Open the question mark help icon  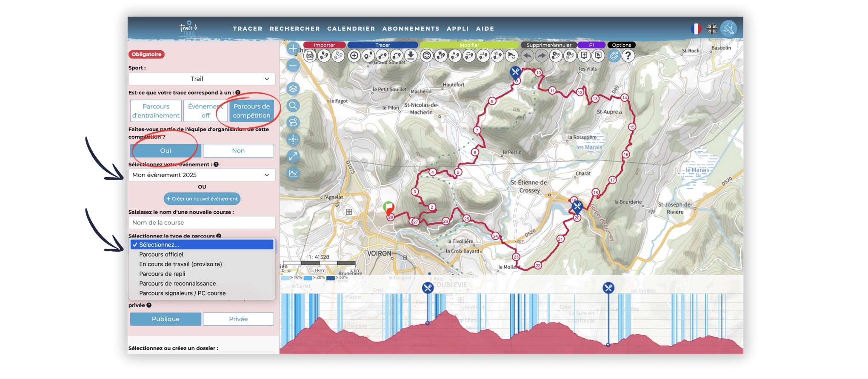pos(628,56)
